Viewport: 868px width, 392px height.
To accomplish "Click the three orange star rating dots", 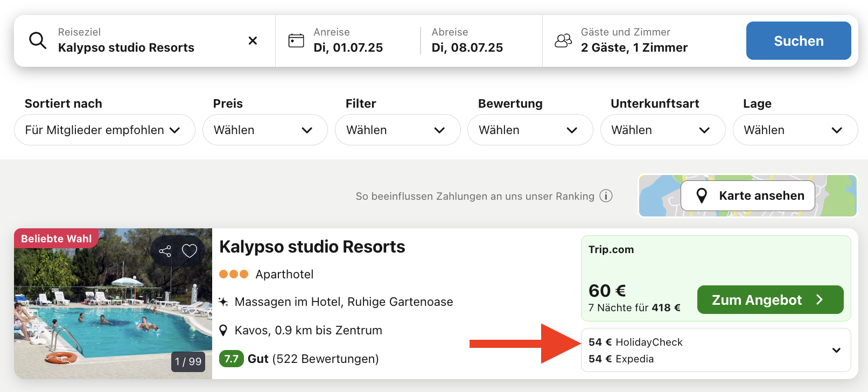I will (234, 274).
